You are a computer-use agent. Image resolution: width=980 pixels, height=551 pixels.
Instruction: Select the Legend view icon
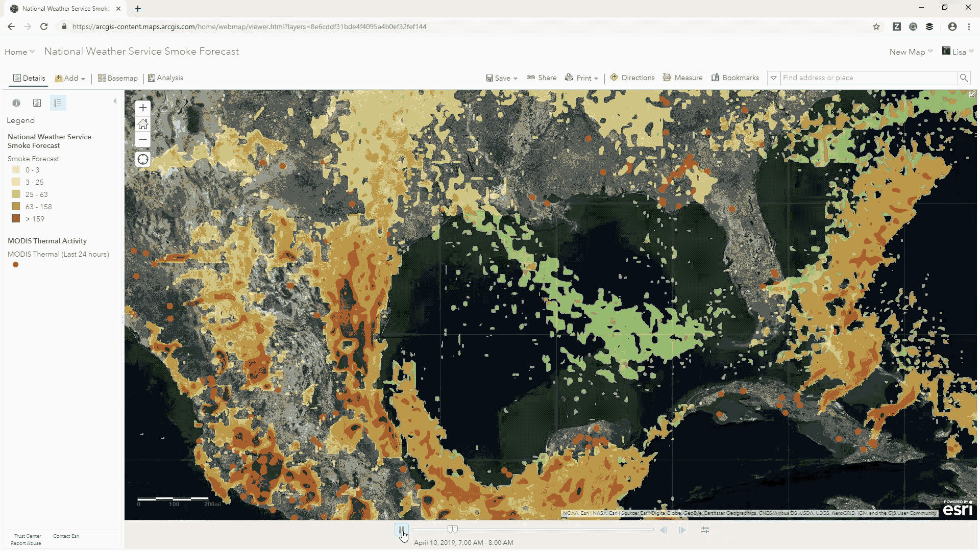[x=58, y=103]
